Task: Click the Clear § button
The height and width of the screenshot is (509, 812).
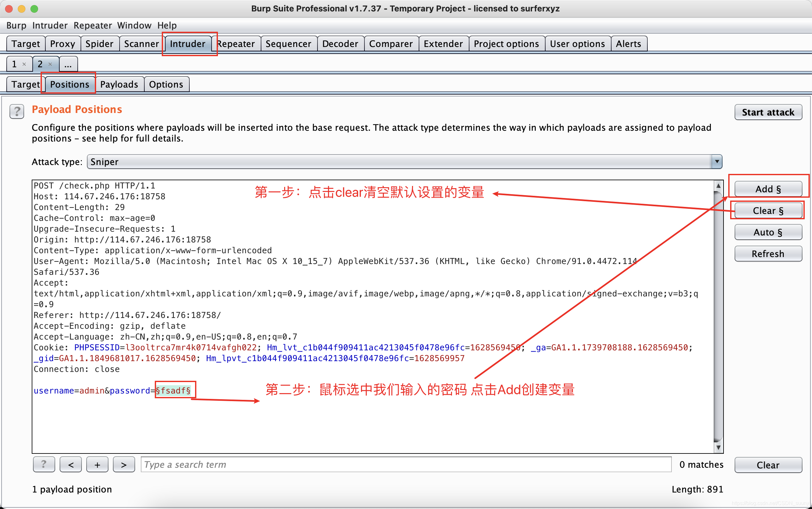Action: [768, 210]
